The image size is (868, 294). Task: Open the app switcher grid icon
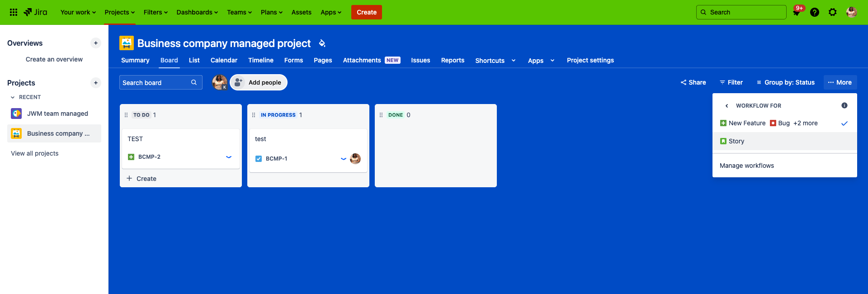tap(14, 12)
